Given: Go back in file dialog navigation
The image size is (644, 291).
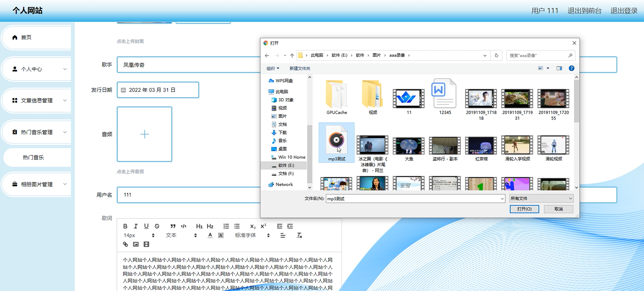Looking at the screenshot, I should click(267, 56).
